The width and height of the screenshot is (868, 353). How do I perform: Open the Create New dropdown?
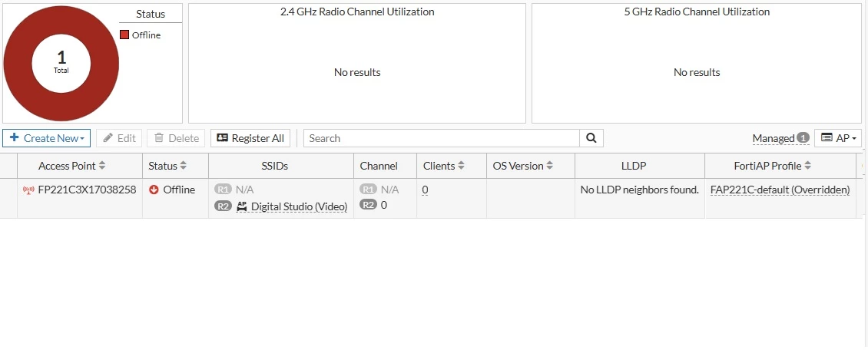coord(47,138)
